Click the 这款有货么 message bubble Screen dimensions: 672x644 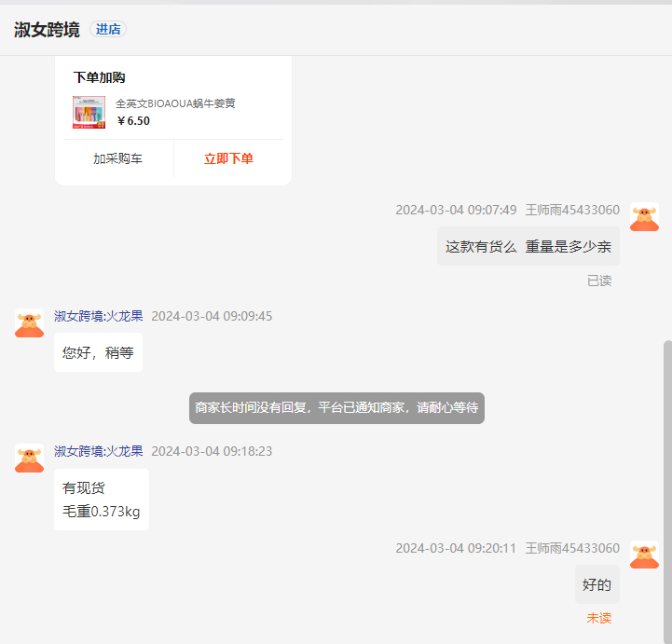point(528,247)
